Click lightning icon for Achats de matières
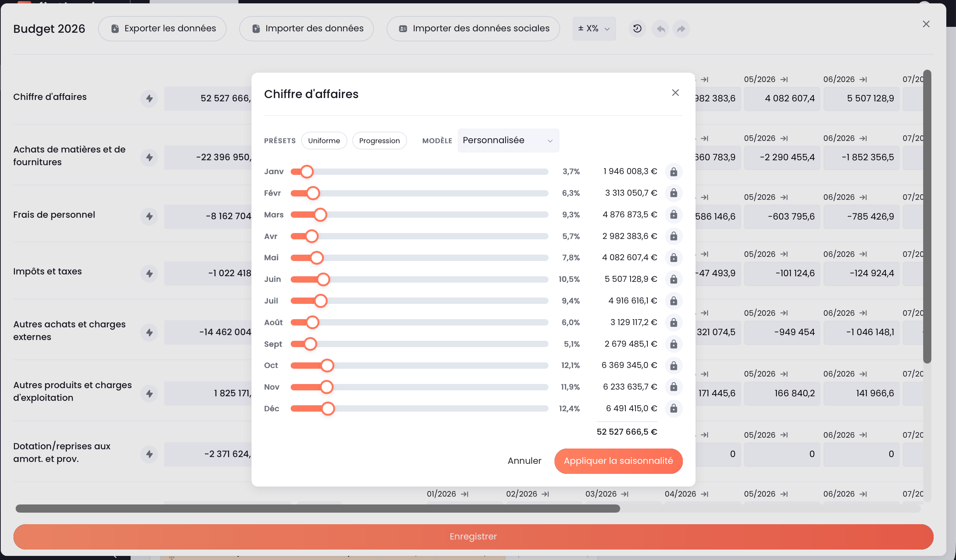 tap(149, 157)
